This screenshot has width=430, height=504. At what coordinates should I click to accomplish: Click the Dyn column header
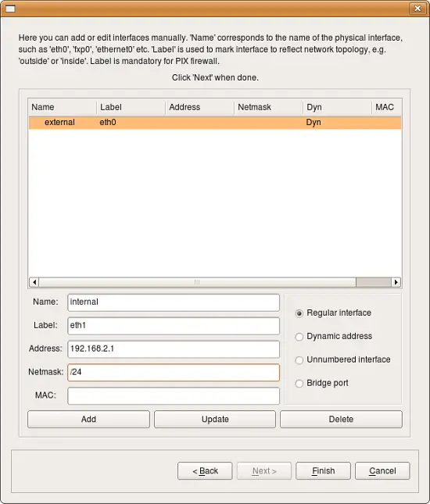click(x=338, y=107)
